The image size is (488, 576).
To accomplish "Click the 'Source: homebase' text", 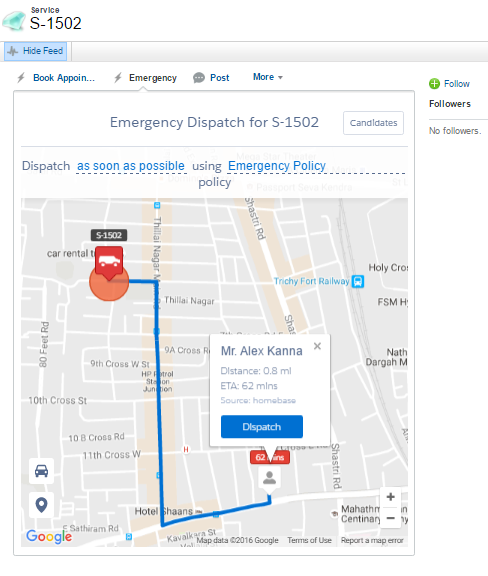I will tap(258, 400).
